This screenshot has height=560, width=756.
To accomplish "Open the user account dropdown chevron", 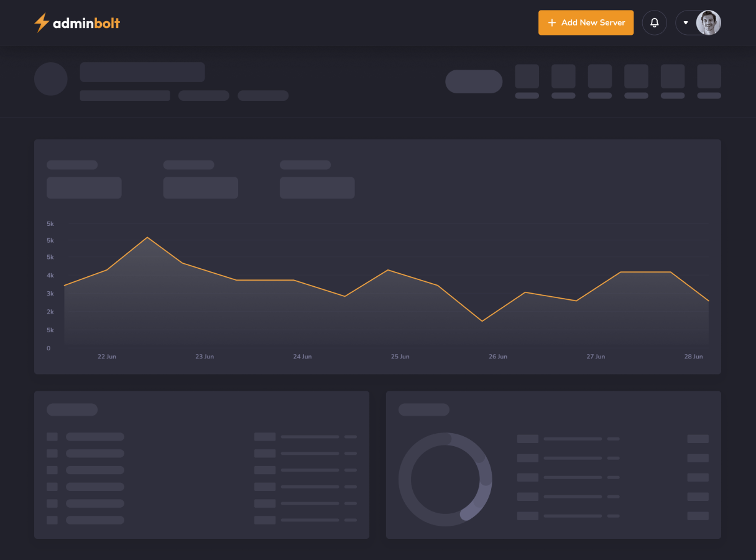I will (686, 22).
